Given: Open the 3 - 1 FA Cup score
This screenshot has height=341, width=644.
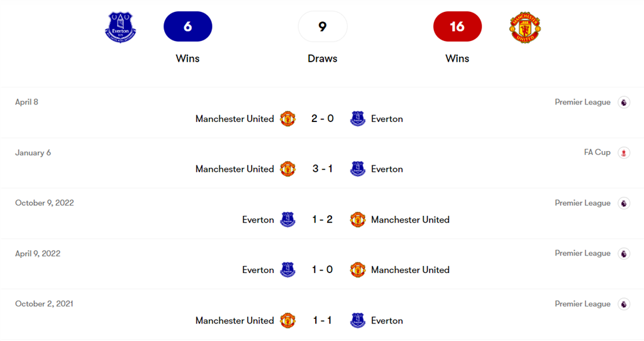Looking at the screenshot, I should coord(323,169).
